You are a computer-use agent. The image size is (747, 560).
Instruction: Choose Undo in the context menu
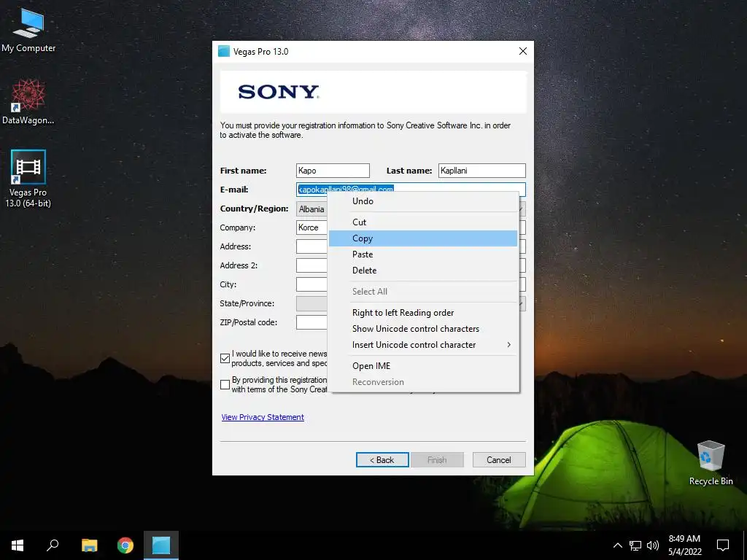pyautogui.click(x=423, y=201)
